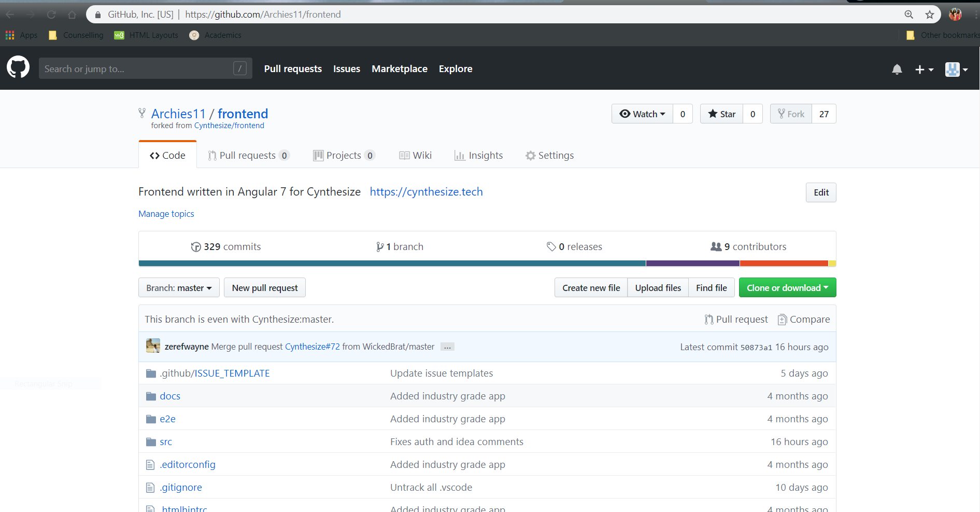Open forked source Cynthesize/frontend link
The width and height of the screenshot is (980, 512).
[229, 126]
